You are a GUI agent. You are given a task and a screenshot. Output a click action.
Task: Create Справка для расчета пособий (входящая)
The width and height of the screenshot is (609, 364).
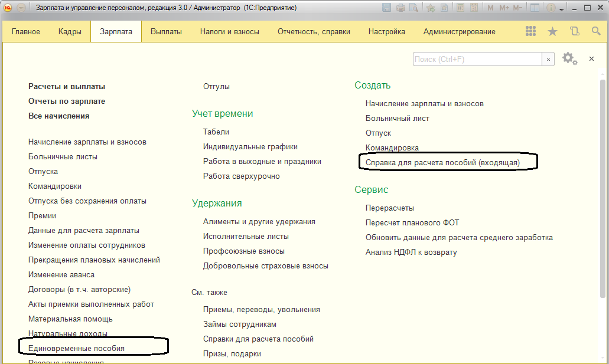click(x=442, y=162)
